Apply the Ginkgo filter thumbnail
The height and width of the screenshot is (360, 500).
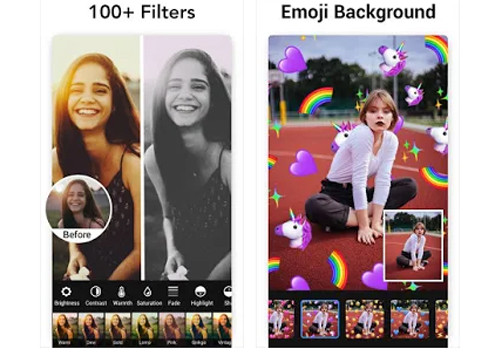(198, 329)
